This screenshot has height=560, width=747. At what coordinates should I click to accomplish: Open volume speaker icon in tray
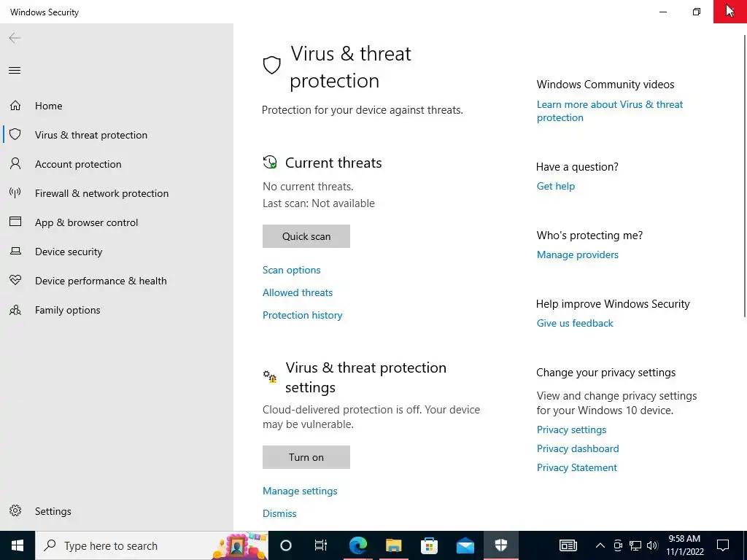[x=652, y=545]
